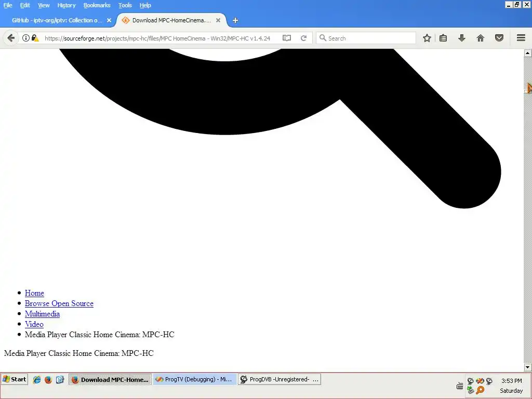Bookmark this page with the star icon
The height and width of the screenshot is (399, 532).
[x=427, y=38]
